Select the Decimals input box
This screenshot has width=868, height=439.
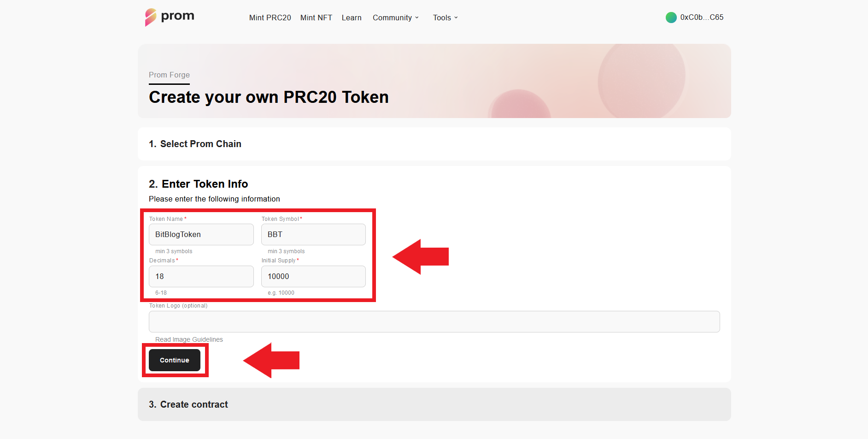(x=201, y=276)
